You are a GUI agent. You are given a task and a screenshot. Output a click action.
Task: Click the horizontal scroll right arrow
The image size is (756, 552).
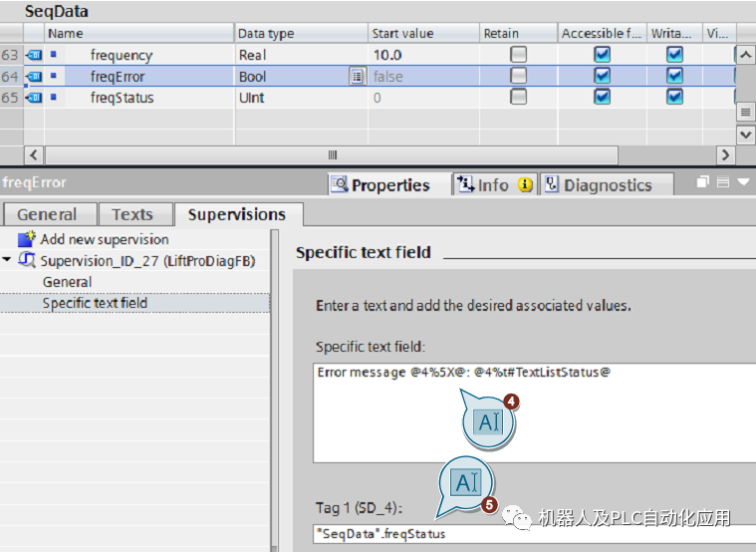(726, 154)
